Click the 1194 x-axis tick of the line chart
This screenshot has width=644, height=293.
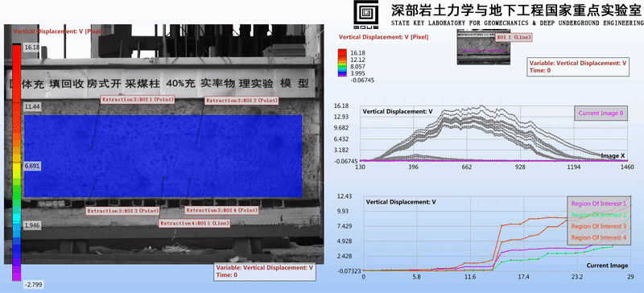point(573,167)
